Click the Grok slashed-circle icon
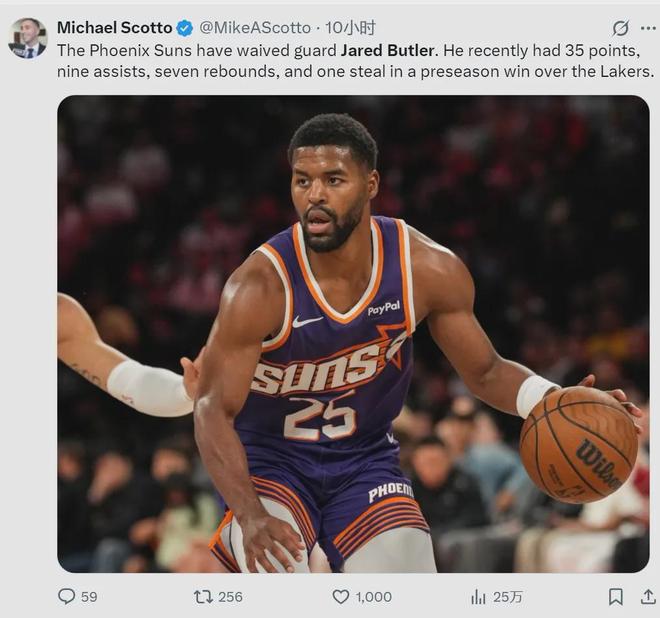Image resolution: width=660 pixels, height=618 pixels. pos(620,28)
